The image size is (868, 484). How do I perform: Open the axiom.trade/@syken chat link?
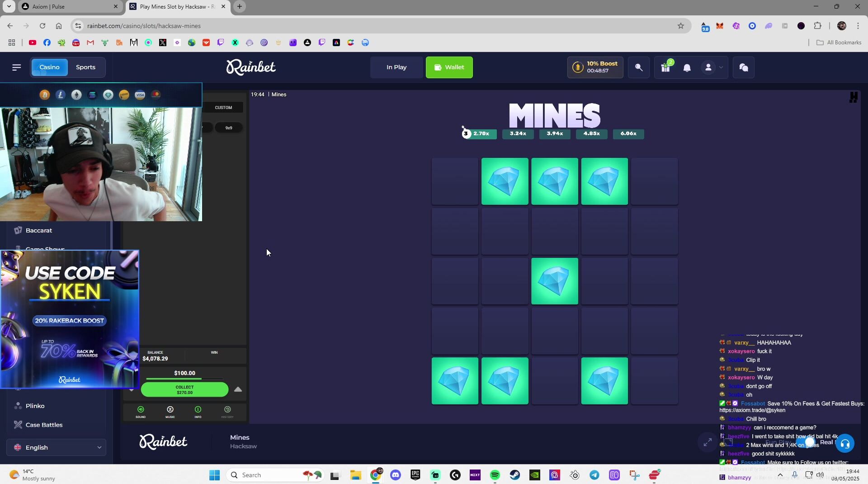pos(752,411)
